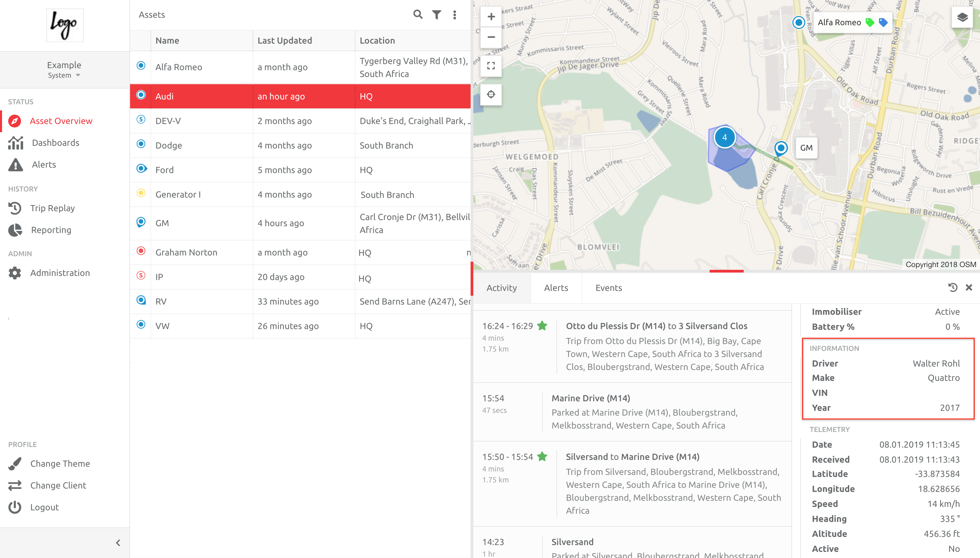Open the Example System dropdown
The height and width of the screenshot is (558, 980).
pos(64,70)
